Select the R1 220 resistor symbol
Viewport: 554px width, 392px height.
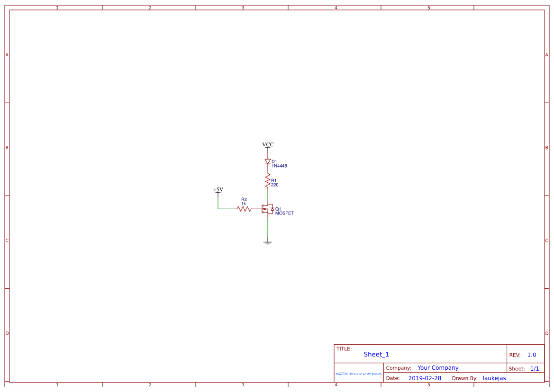pyautogui.click(x=268, y=180)
